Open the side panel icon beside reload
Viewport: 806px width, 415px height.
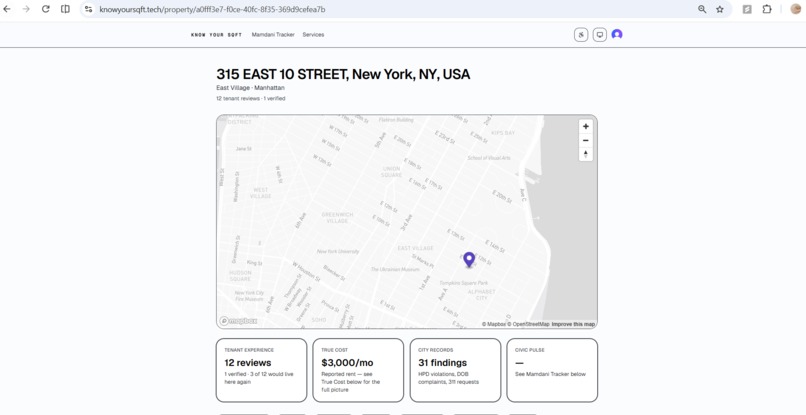click(x=65, y=9)
